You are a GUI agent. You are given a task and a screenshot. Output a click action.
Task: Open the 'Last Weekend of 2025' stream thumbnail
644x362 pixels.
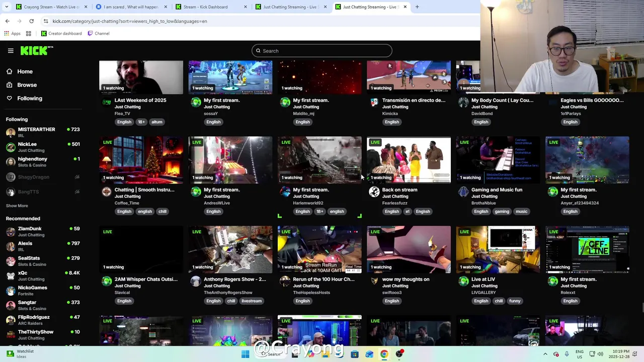coord(141,77)
